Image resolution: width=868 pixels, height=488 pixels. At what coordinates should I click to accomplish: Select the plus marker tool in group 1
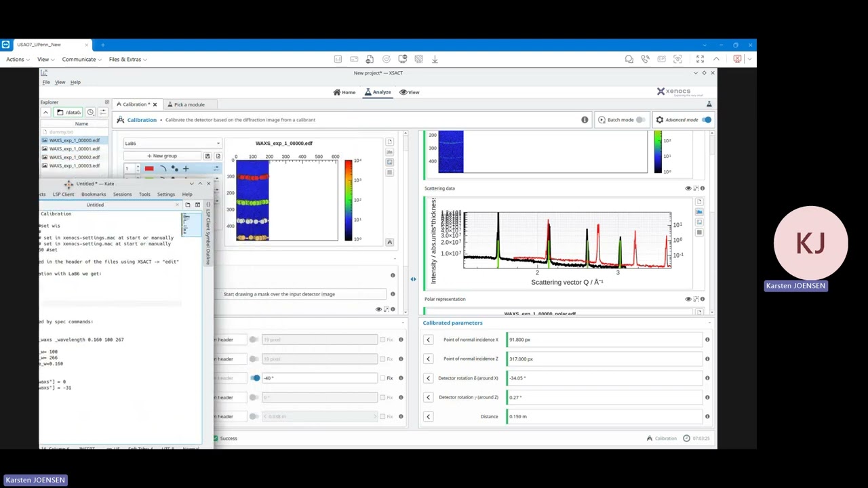click(x=186, y=169)
